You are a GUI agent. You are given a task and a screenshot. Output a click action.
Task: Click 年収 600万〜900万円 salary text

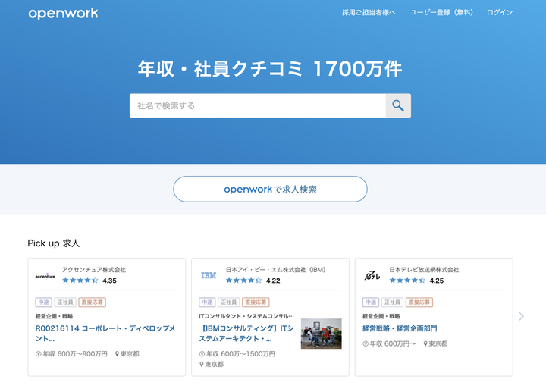(x=75, y=354)
